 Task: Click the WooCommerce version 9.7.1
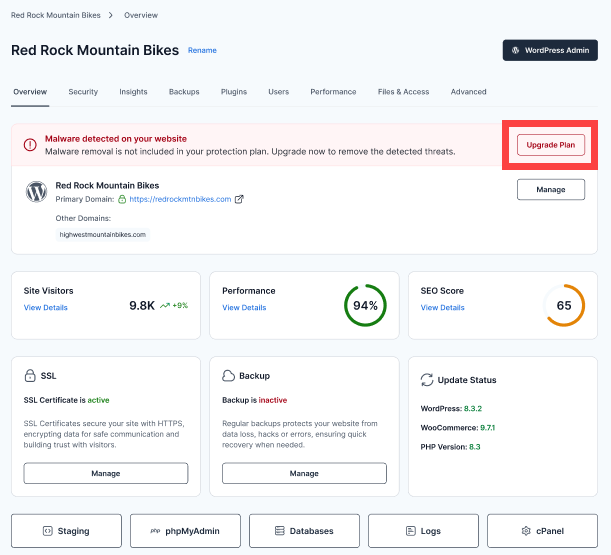tap(487, 428)
